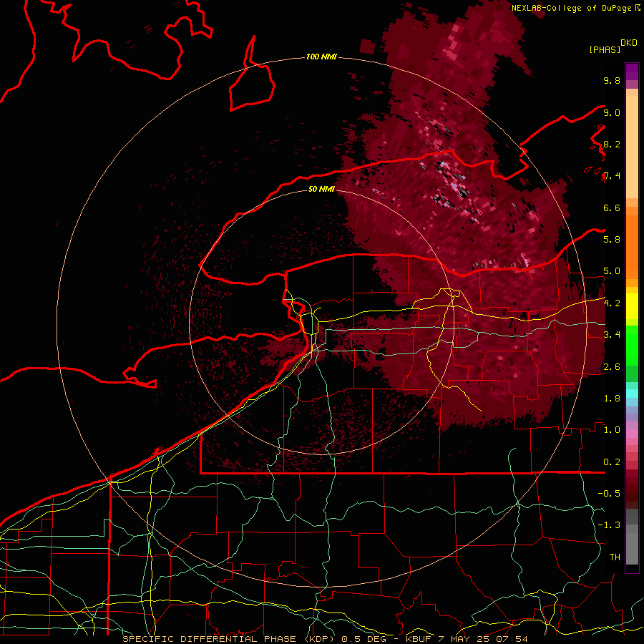Click the 50 NMI range ring label
Image resolution: width=644 pixels, height=644 pixels.
click(x=321, y=189)
